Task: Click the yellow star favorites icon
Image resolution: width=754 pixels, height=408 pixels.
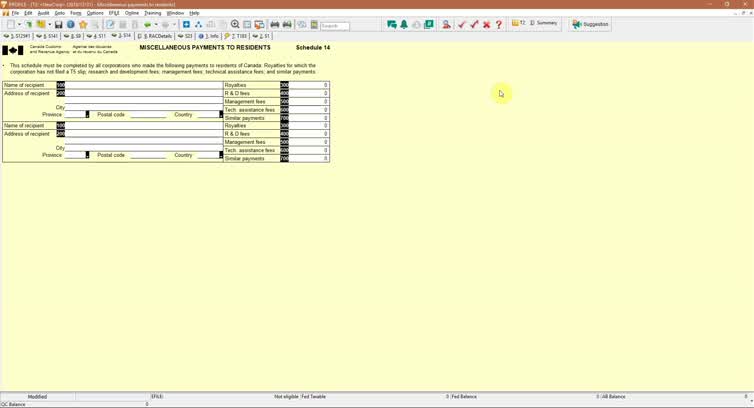Action: [83, 25]
